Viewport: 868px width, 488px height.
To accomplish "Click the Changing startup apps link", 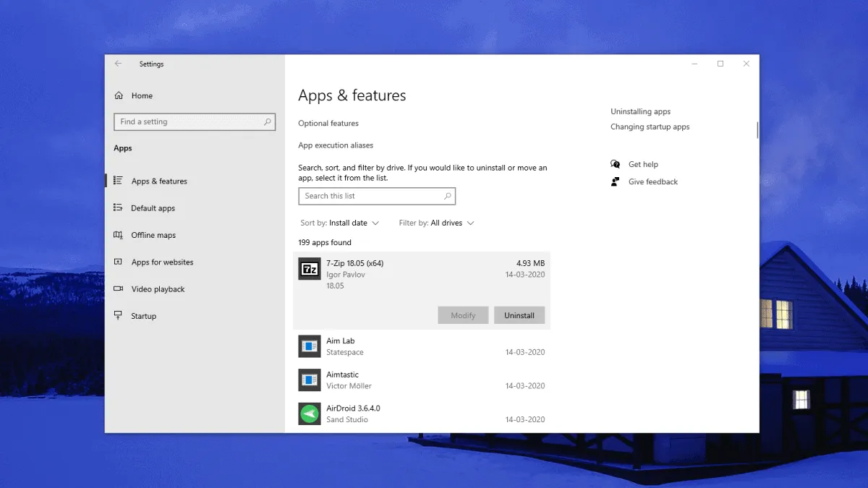I will [x=650, y=127].
